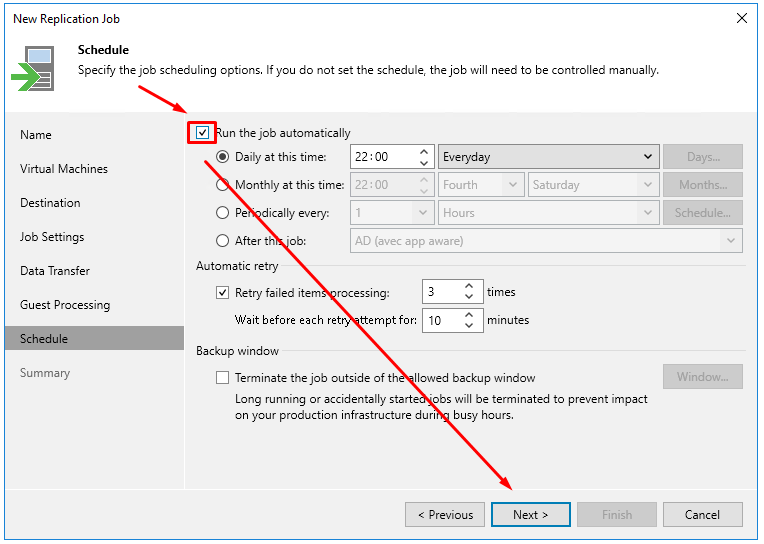Choose After this job radio button
Image resolution: width=764 pixels, height=544 pixels.
click(x=222, y=241)
